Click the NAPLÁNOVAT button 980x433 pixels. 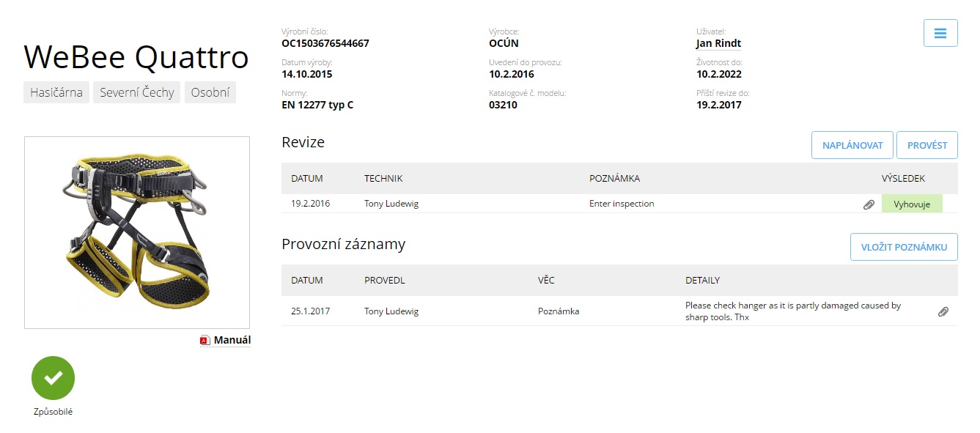tap(852, 145)
